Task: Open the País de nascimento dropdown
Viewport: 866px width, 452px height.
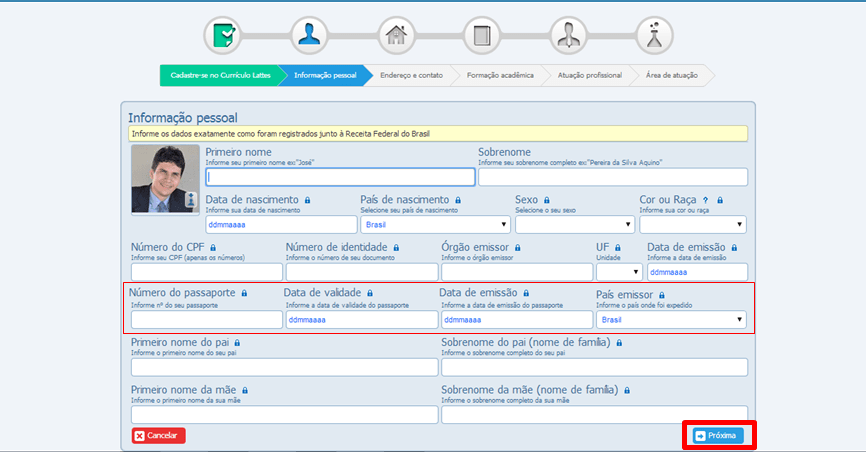Action: pyautogui.click(x=435, y=225)
